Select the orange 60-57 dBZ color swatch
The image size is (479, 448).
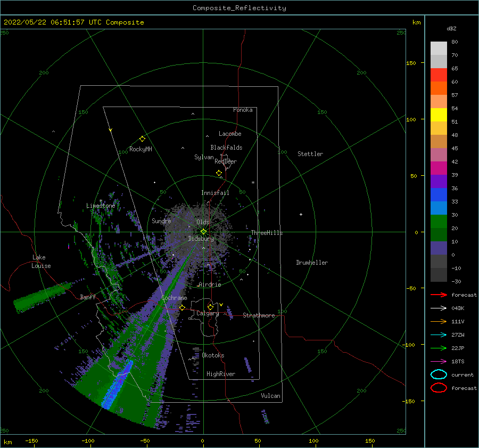tap(439, 88)
